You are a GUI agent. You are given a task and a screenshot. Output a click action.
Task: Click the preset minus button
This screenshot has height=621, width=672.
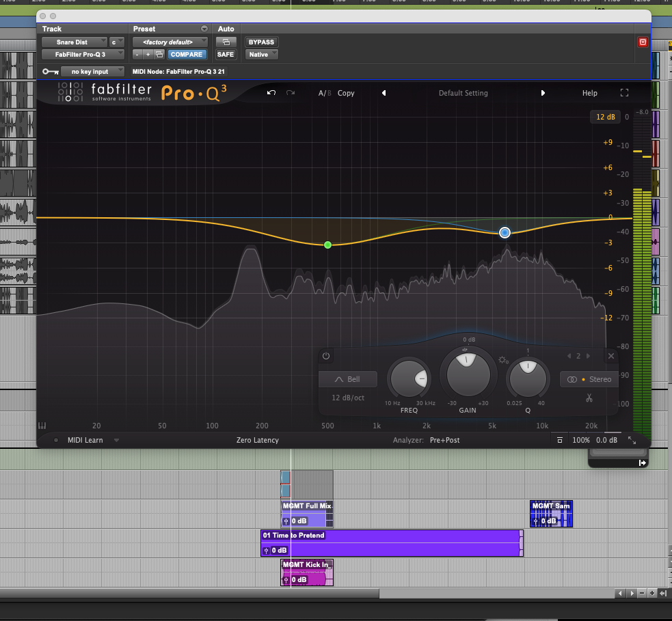[x=137, y=55]
